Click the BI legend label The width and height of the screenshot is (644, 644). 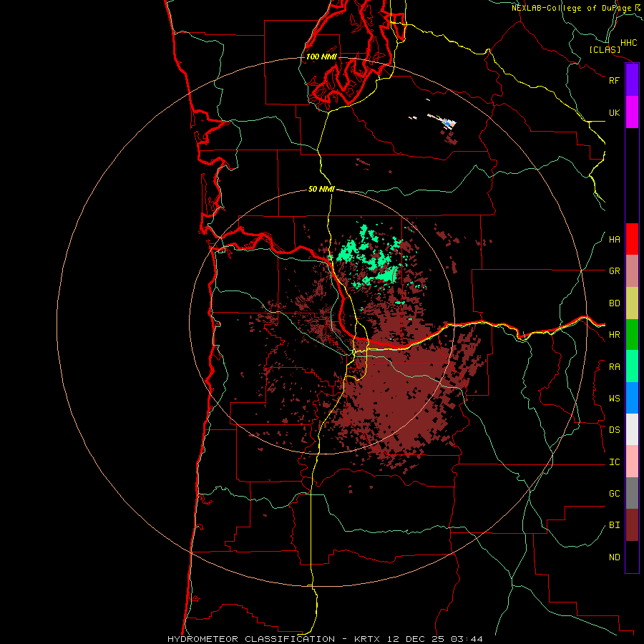[x=614, y=525]
